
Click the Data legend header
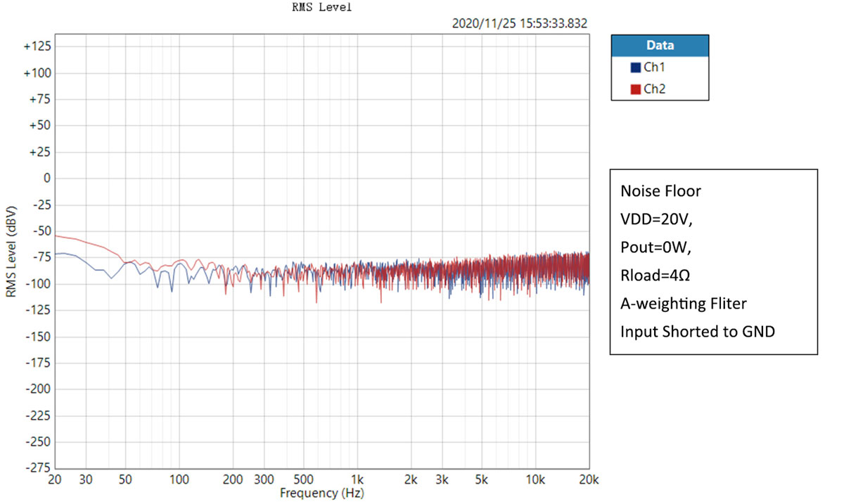point(660,46)
